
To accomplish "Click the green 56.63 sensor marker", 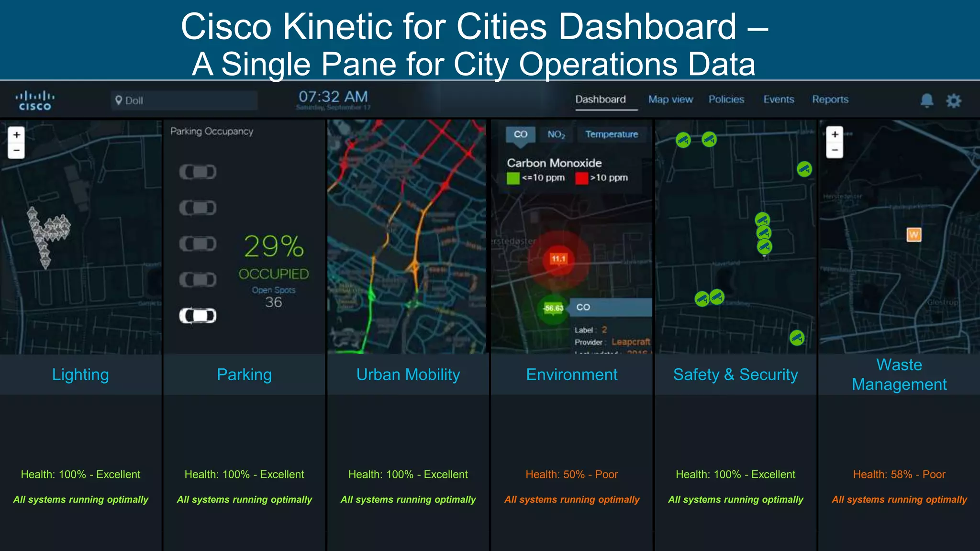I will coord(554,309).
